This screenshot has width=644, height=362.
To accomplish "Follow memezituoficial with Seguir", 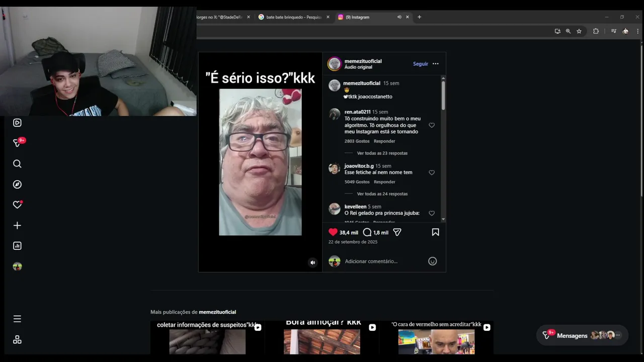I will [421, 64].
